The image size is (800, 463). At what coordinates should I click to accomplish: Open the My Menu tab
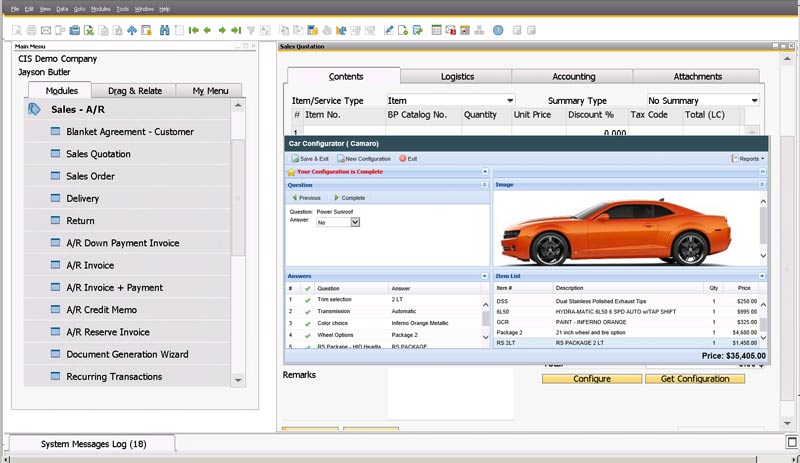point(210,91)
